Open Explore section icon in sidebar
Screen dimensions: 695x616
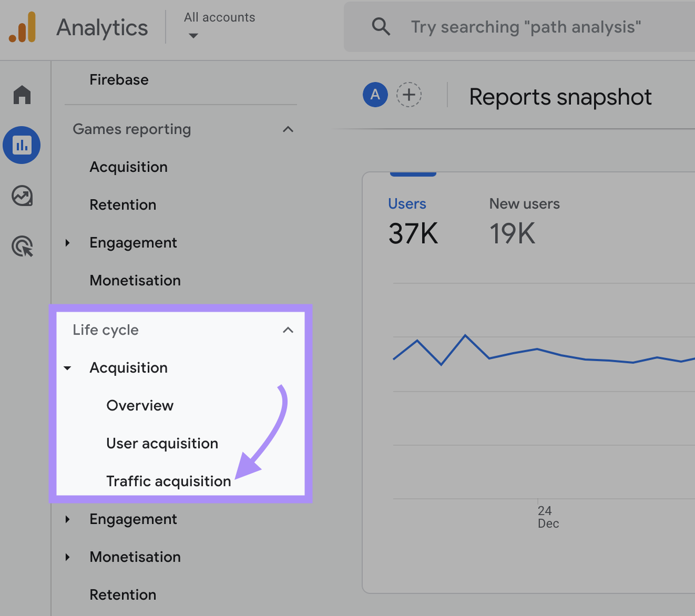[22, 196]
